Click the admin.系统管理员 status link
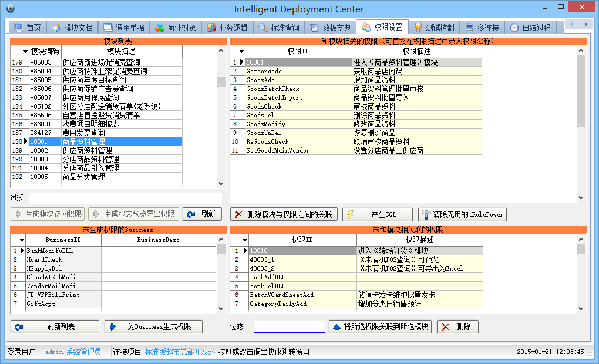This screenshot has width=599, height=364. pyautogui.click(x=73, y=352)
